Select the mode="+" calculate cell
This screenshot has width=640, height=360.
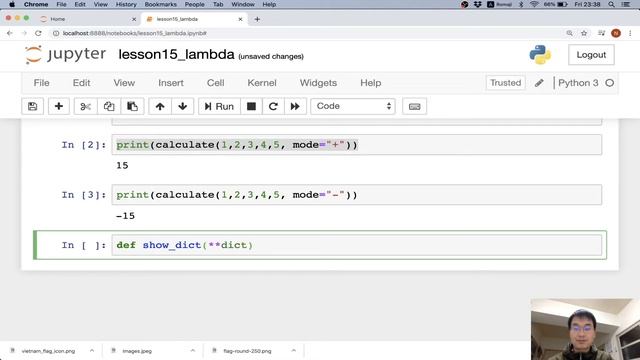(356, 145)
